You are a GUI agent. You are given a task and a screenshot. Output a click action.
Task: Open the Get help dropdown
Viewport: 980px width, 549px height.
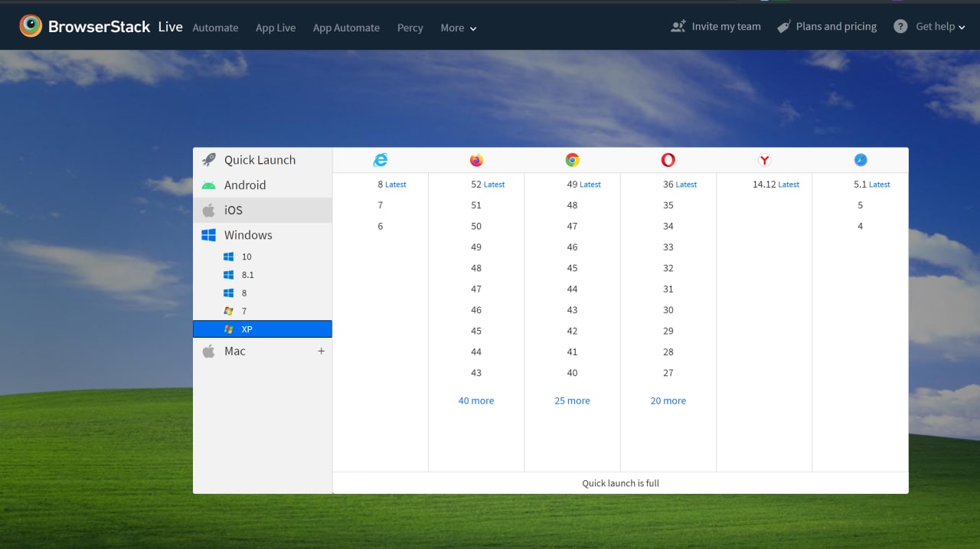[940, 26]
